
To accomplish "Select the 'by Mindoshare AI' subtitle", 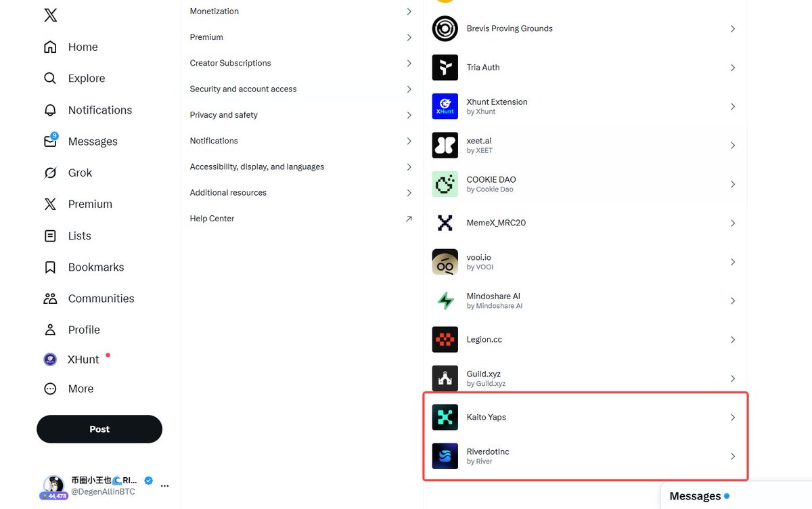I will [495, 306].
